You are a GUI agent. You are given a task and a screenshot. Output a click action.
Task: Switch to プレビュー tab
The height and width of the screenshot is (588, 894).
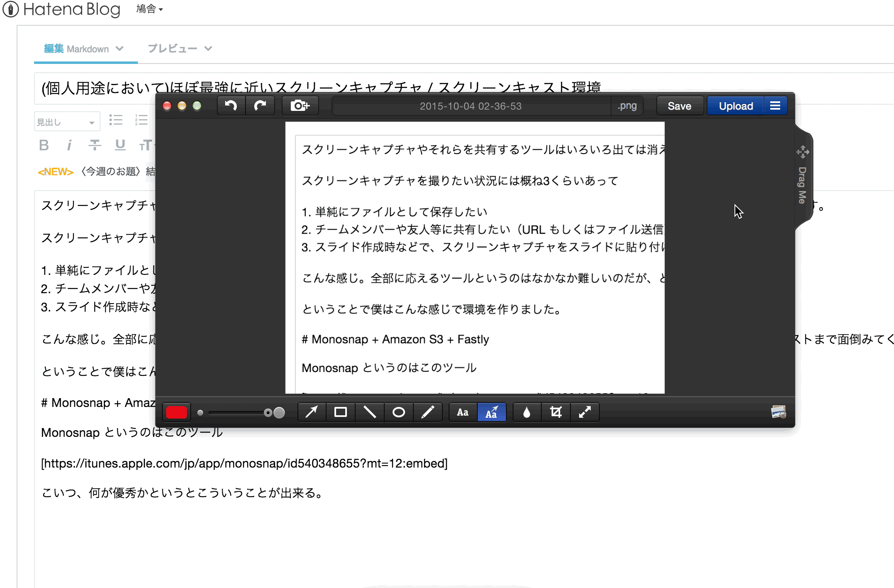click(172, 49)
